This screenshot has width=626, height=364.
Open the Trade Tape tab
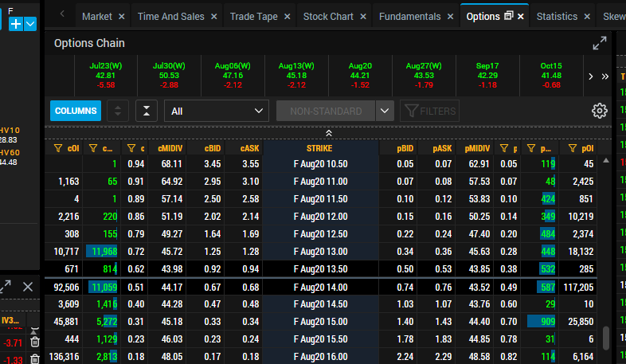[x=254, y=17]
